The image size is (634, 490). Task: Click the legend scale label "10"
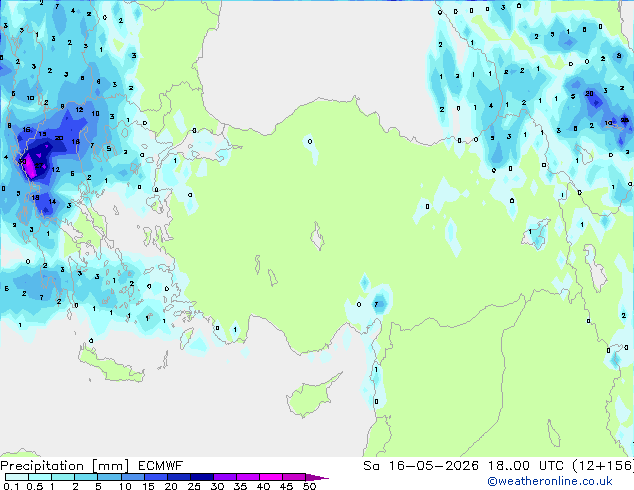click(x=125, y=486)
